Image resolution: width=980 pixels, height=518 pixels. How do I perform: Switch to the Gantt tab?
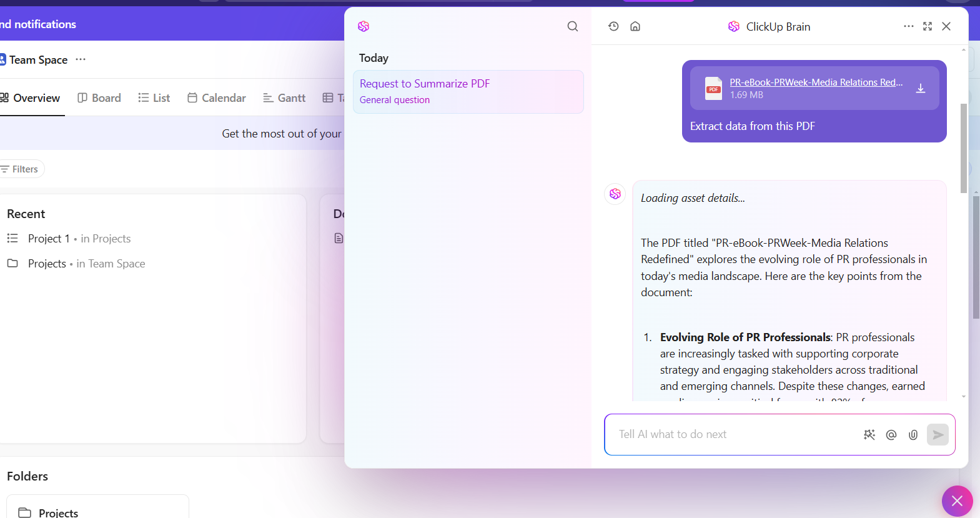click(284, 98)
